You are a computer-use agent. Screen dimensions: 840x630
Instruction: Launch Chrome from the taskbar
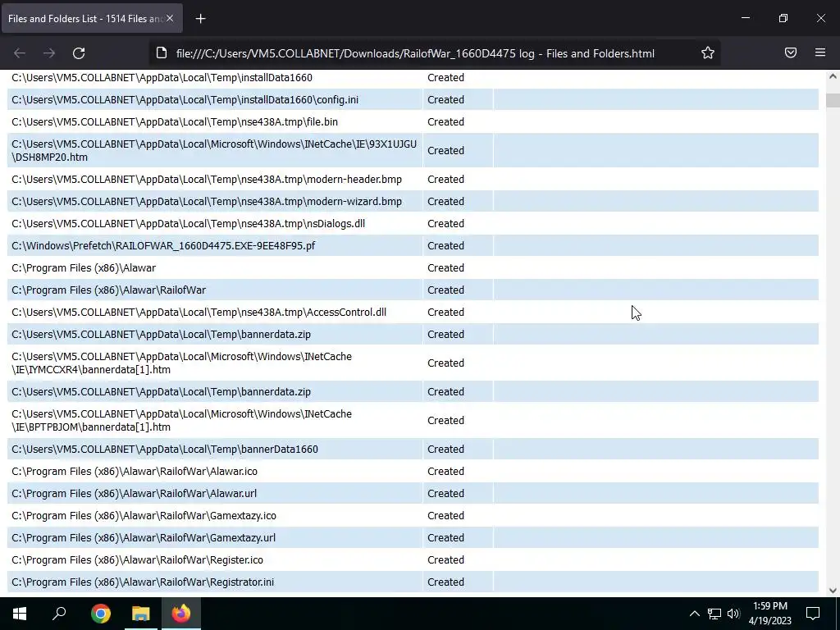pos(101,614)
